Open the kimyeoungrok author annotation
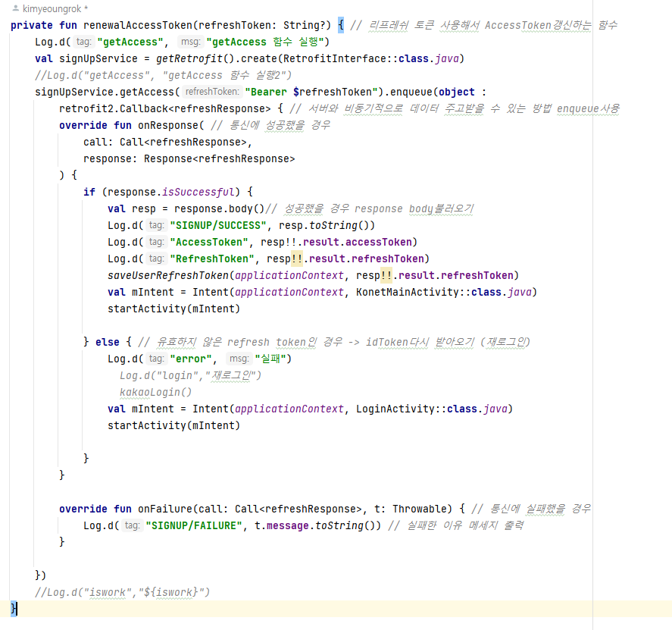Screen dimensions: 672x630 (x=55, y=8)
